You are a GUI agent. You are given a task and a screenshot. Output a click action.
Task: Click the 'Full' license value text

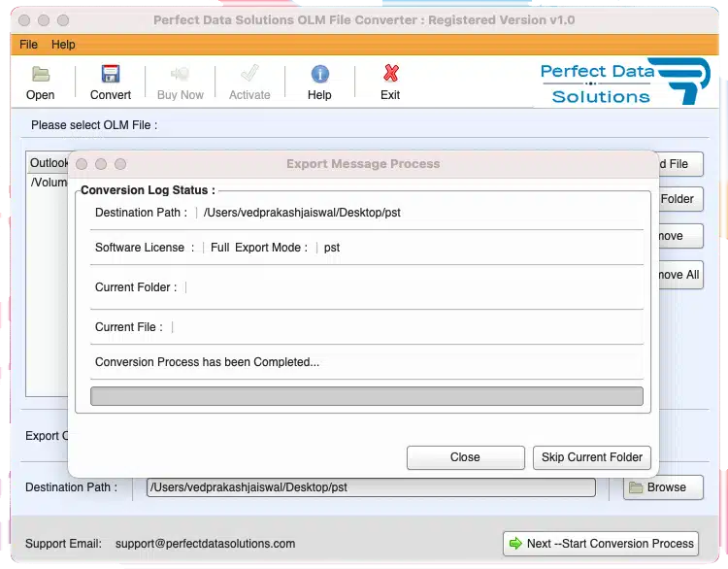point(219,248)
